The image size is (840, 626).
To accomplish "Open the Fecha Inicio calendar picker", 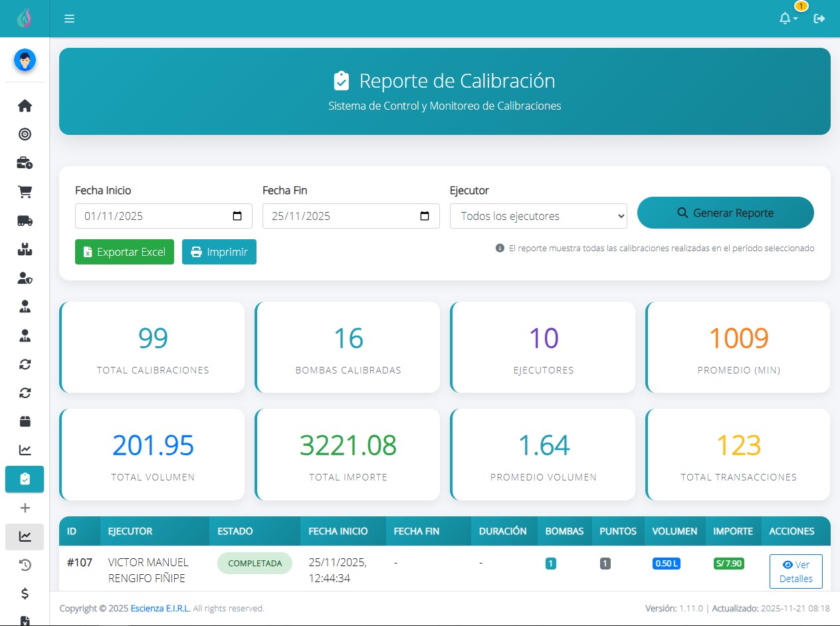I will [x=237, y=216].
